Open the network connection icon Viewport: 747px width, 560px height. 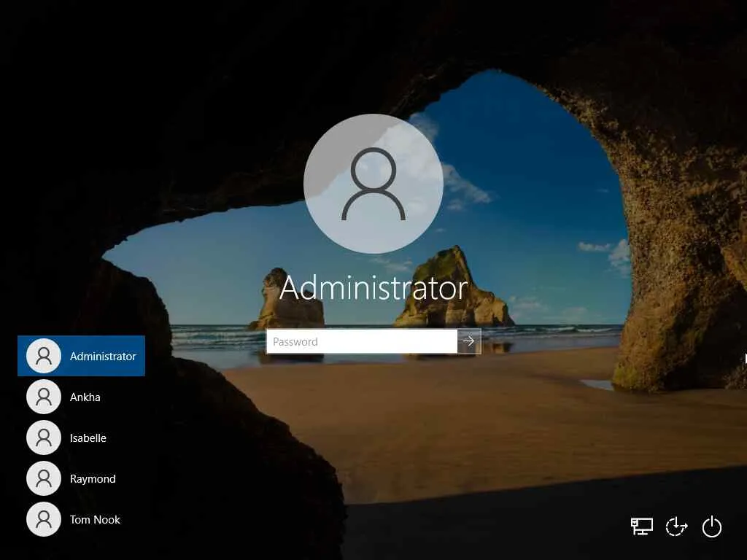642,526
